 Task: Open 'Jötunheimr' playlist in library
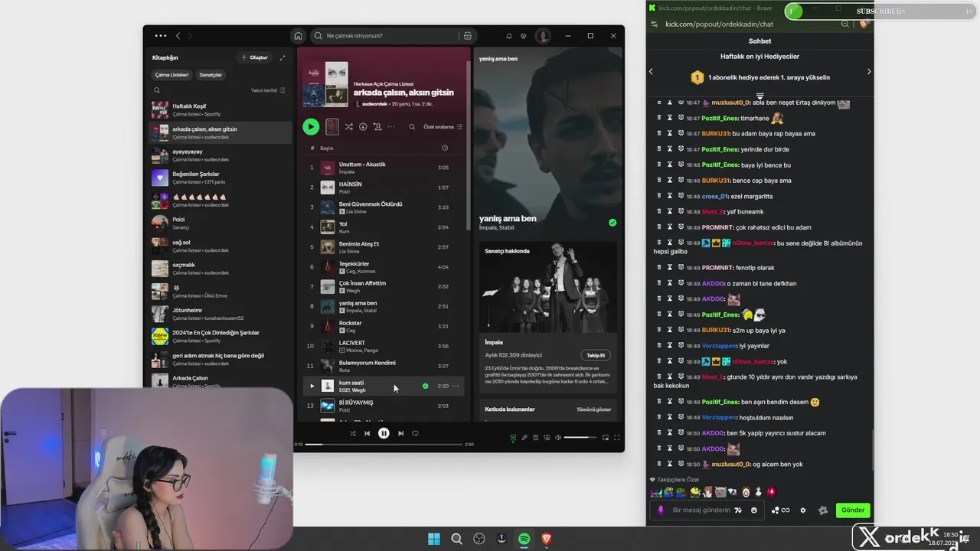pos(220,314)
